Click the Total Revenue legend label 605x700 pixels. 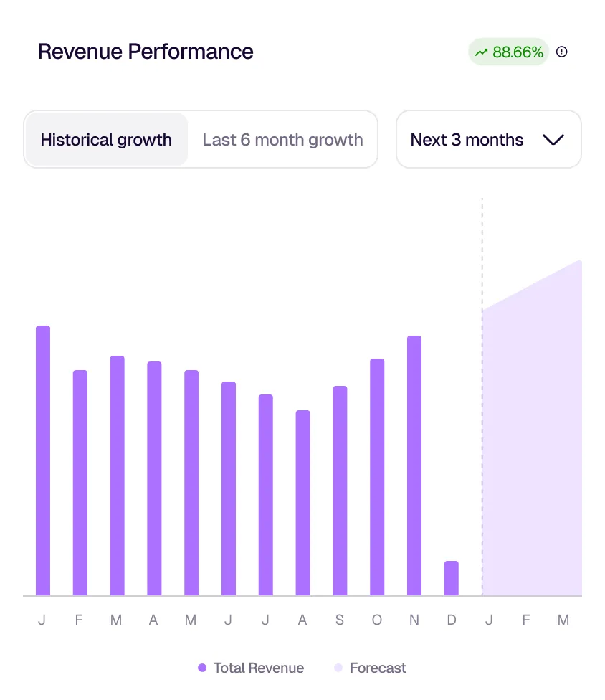(258, 668)
